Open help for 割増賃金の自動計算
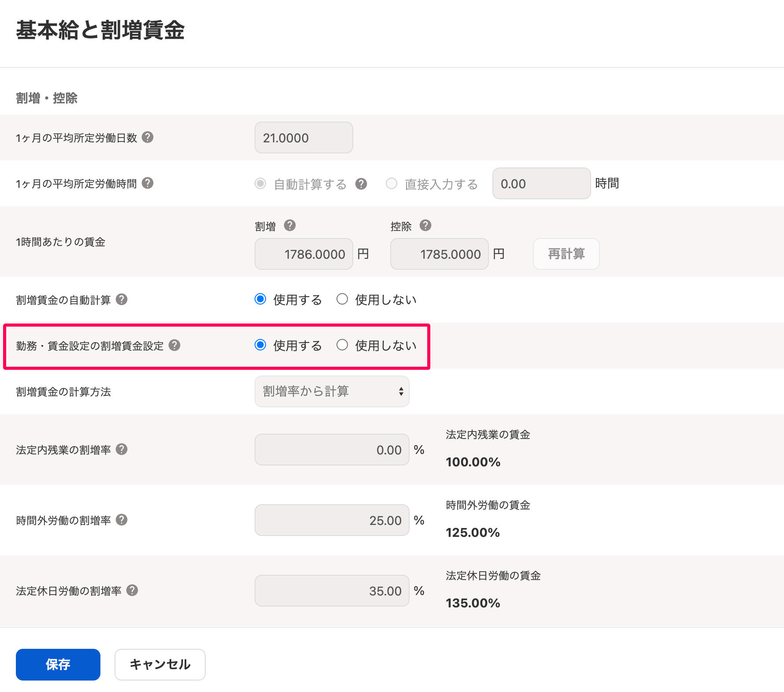The image size is (784, 692). click(x=122, y=299)
